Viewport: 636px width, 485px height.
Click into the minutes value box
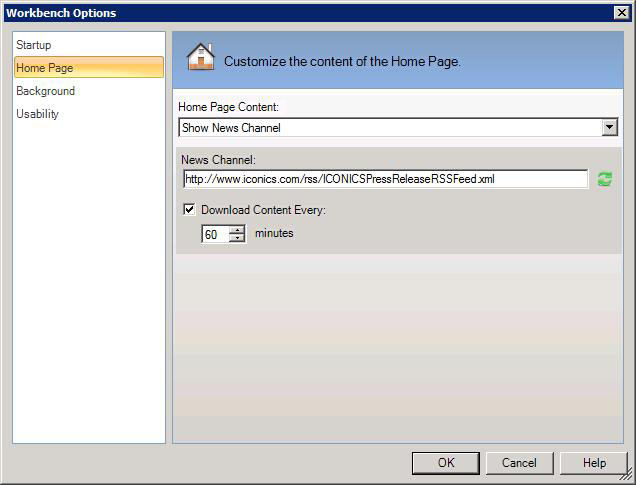215,234
